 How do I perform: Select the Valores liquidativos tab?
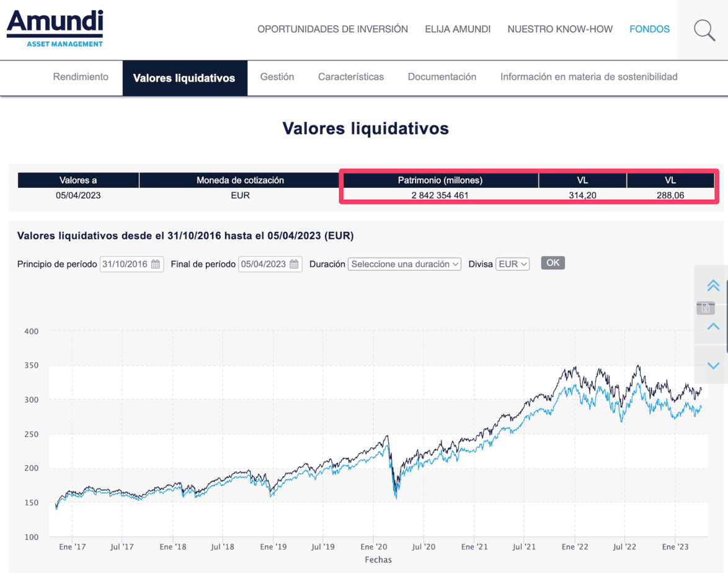[184, 78]
